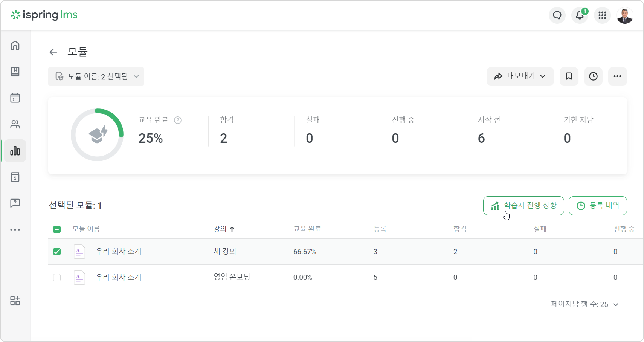Open the chat messages icon in header
644x342 pixels.
[x=557, y=15]
